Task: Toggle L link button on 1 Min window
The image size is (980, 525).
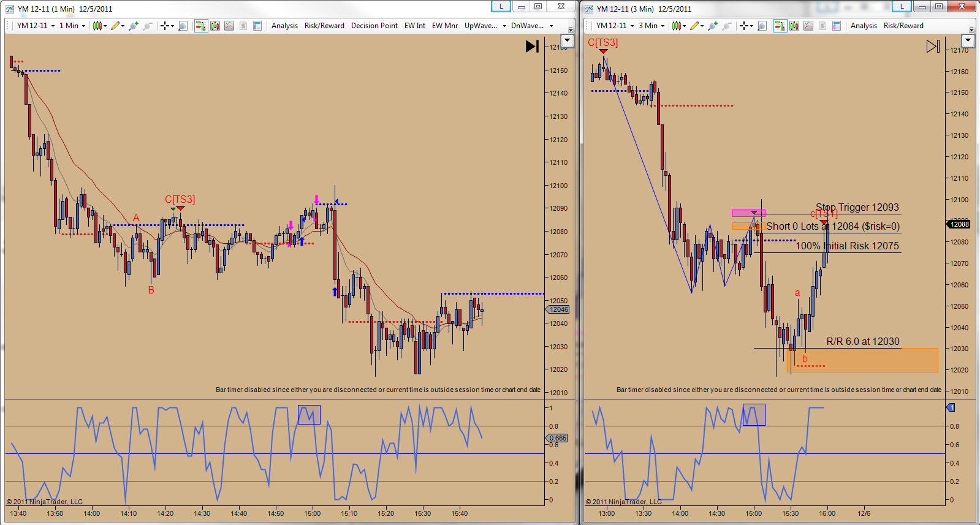Action: [501, 6]
